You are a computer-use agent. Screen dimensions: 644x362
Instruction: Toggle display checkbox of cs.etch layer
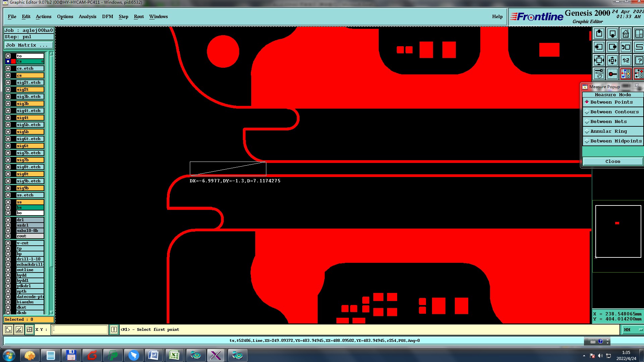(8, 68)
